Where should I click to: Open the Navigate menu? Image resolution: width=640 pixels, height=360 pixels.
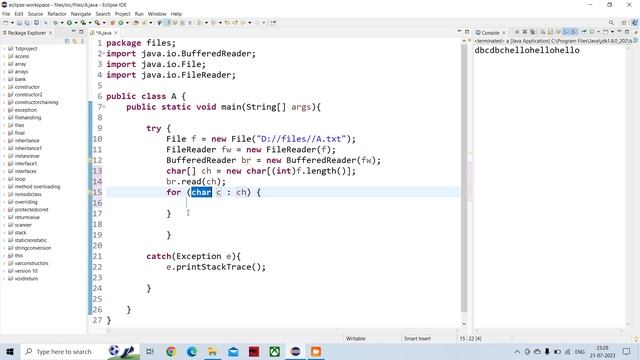pos(81,14)
